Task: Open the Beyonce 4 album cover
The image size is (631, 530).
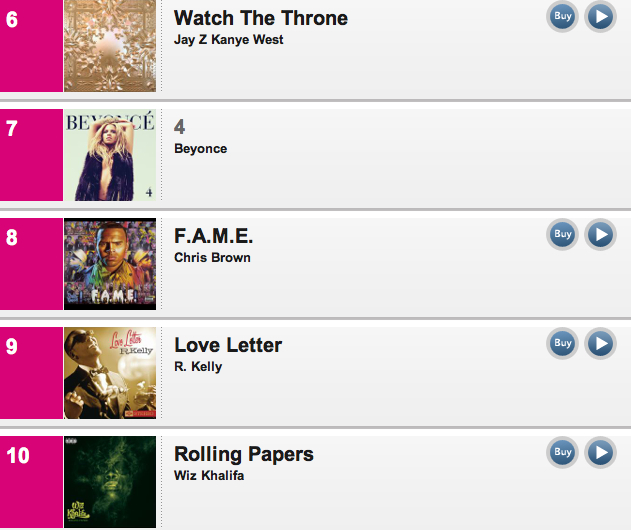Action: (x=110, y=155)
